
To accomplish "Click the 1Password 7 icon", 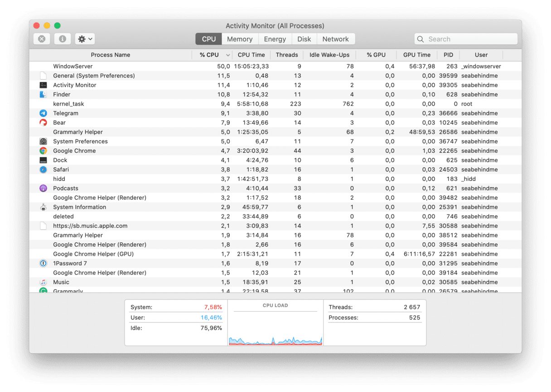I will [43, 263].
